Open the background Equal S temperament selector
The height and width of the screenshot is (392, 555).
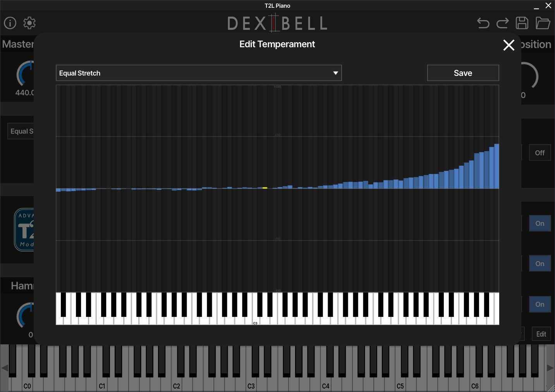point(21,131)
